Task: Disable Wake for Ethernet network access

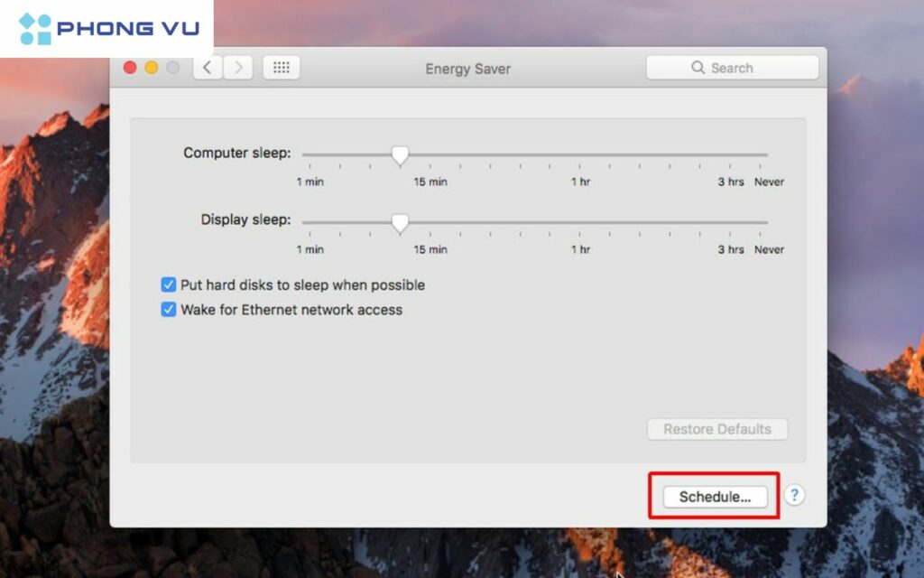Action: [x=169, y=310]
